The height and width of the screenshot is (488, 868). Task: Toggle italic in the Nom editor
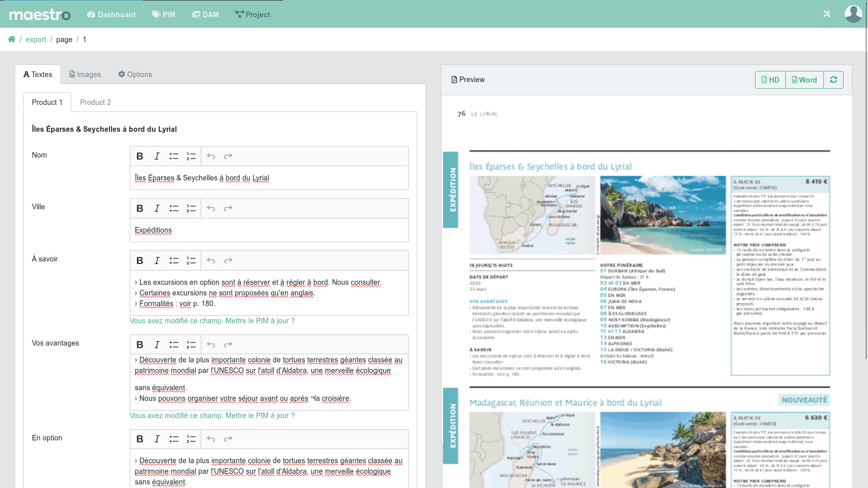pyautogui.click(x=157, y=157)
